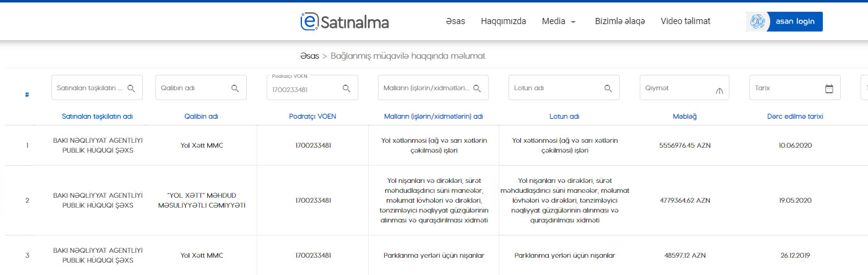Click the eSatınalma logo
This screenshot has width=868, height=275.
(344, 22)
